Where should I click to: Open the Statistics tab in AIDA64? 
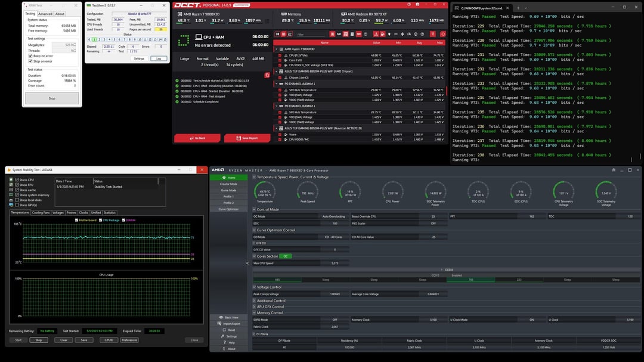tap(110, 212)
